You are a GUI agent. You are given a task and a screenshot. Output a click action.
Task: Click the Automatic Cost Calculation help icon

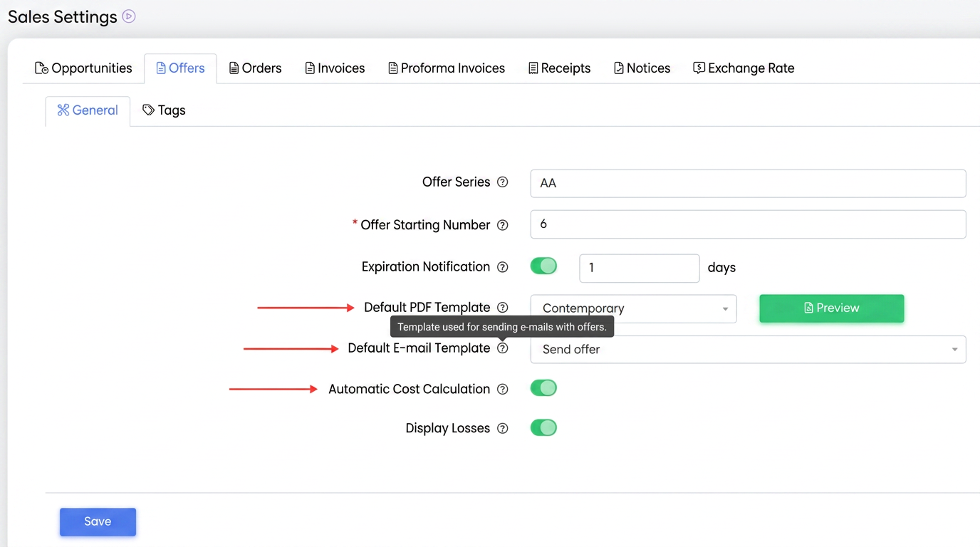[503, 390]
